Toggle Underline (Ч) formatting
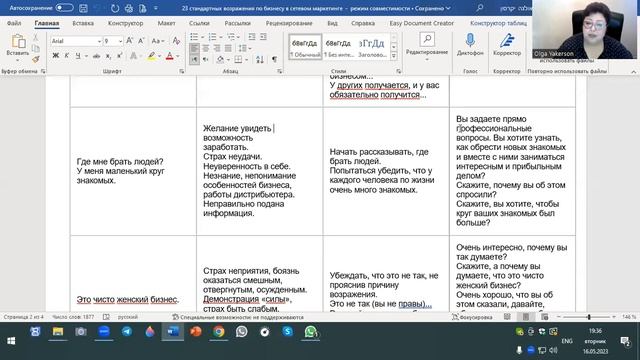This screenshot has width=640, height=360. click(78, 56)
